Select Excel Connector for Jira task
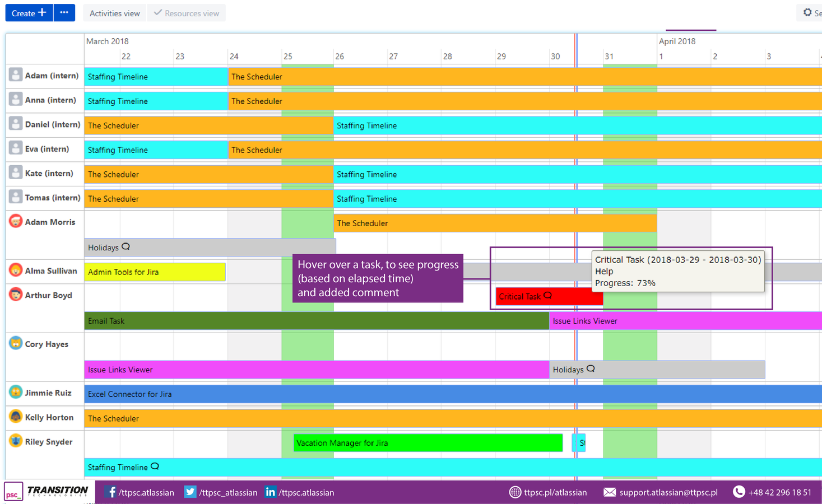822x504 pixels. [453, 394]
